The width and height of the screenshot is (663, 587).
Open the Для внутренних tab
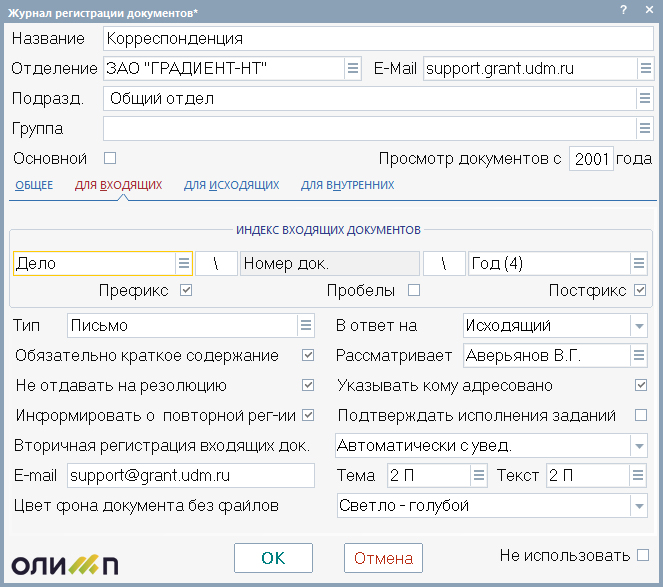[x=348, y=185]
